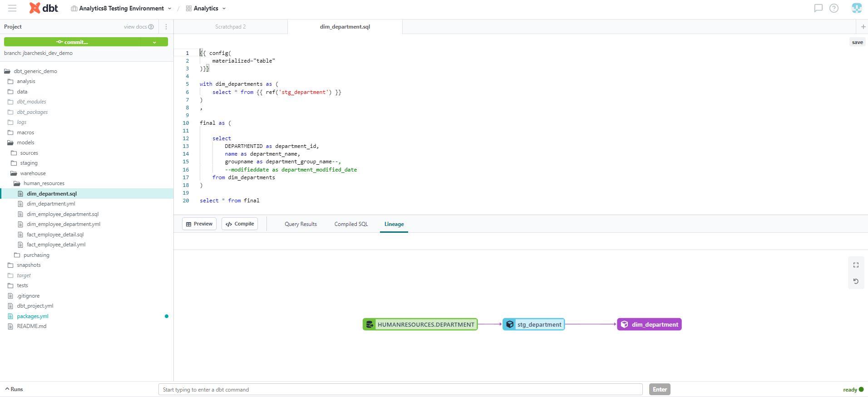
Task: Open the Analytics8 Testing Environment dropdown
Action: coord(121,8)
